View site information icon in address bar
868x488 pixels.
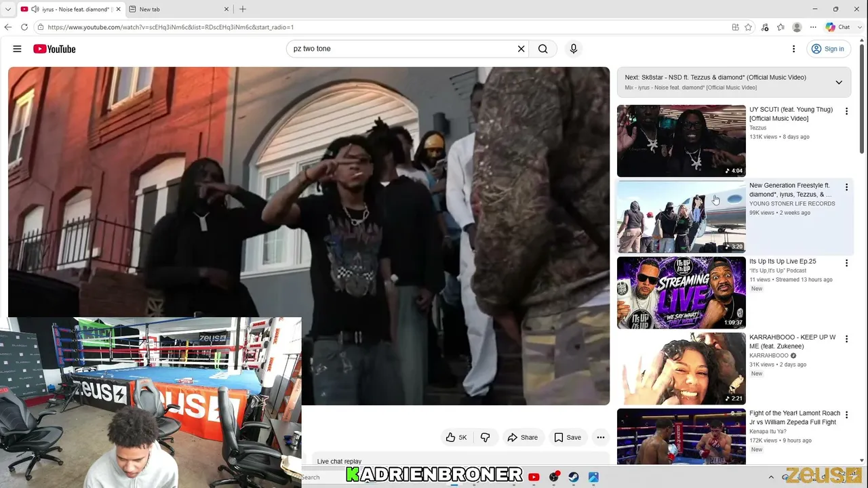[x=41, y=27]
